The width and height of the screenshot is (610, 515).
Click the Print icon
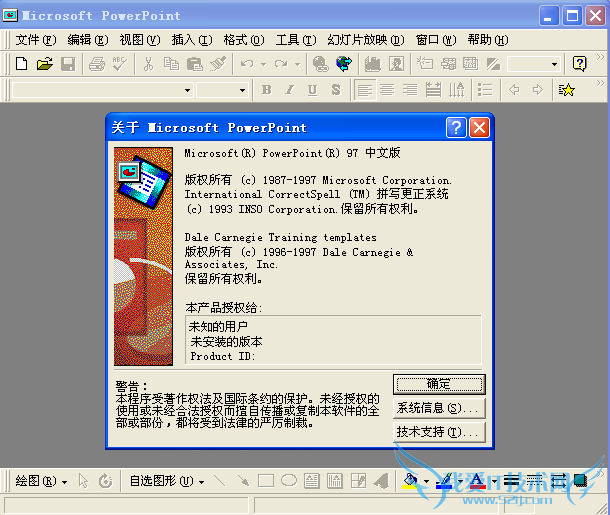point(96,64)
